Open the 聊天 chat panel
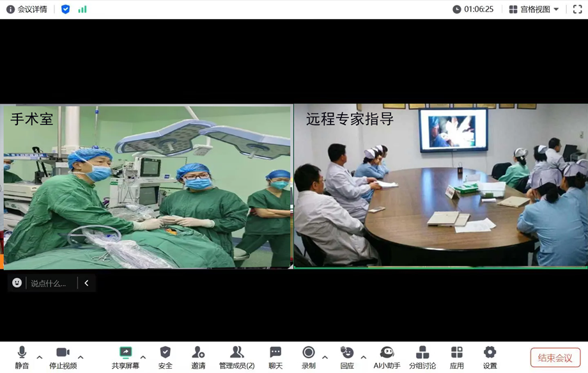The image size is (588, 373). coord(275,357)
